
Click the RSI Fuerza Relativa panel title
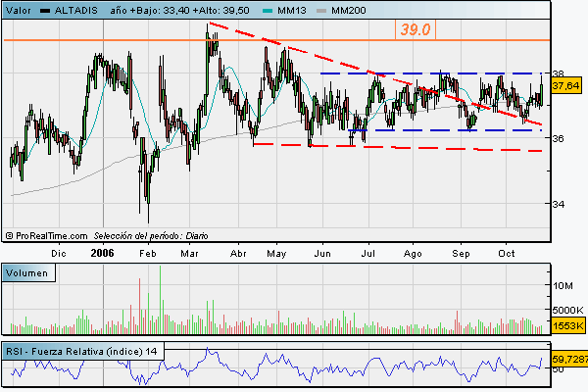(x=82, y=352)
